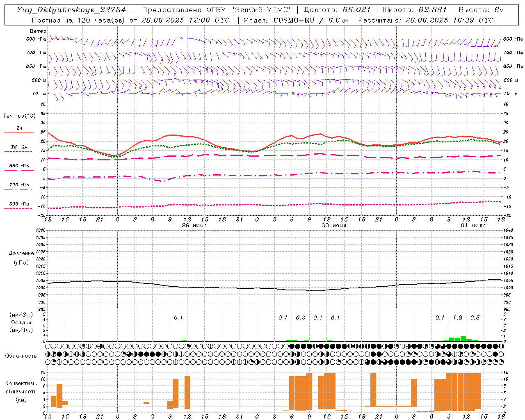Select the text Предоставлено ФГБУ "ЗапСиб УГМС"

click(x=217, y=10)
